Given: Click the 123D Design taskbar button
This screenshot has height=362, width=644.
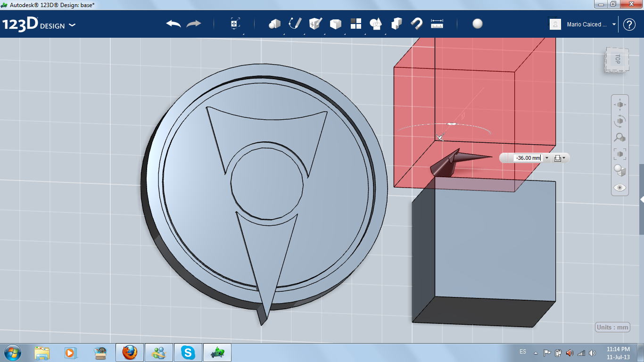Looking at the screenshot, I should (217, 353).
